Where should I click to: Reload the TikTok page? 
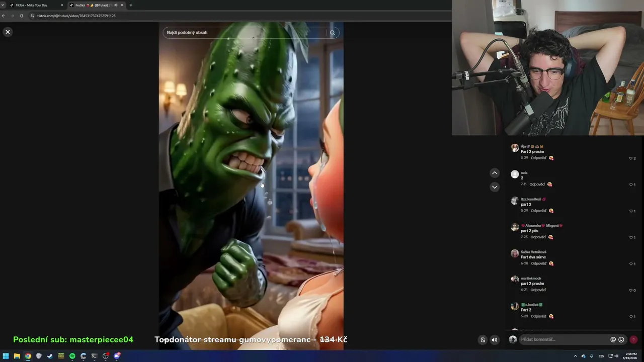pos(22,16)
